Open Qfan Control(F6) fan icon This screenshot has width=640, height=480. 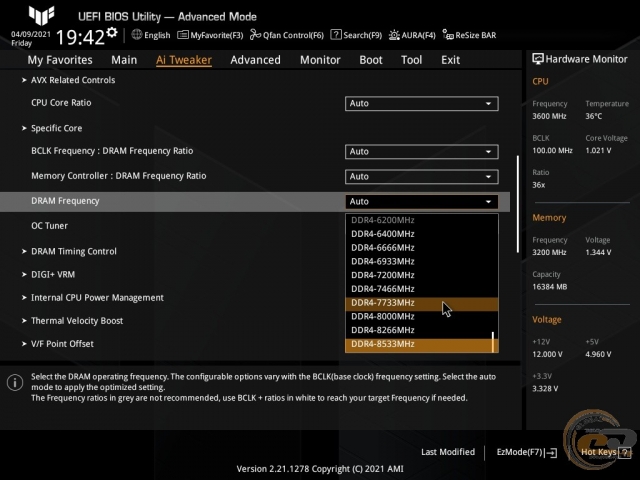255,35
